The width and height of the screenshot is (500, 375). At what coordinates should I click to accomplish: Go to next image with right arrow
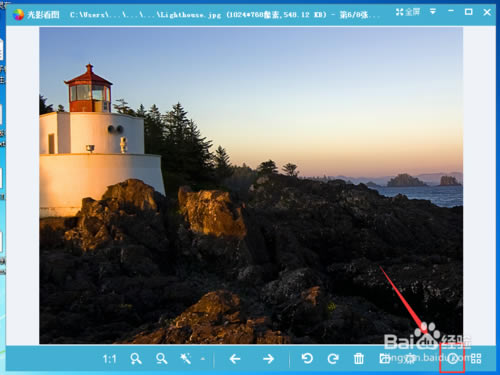(268, 359)
